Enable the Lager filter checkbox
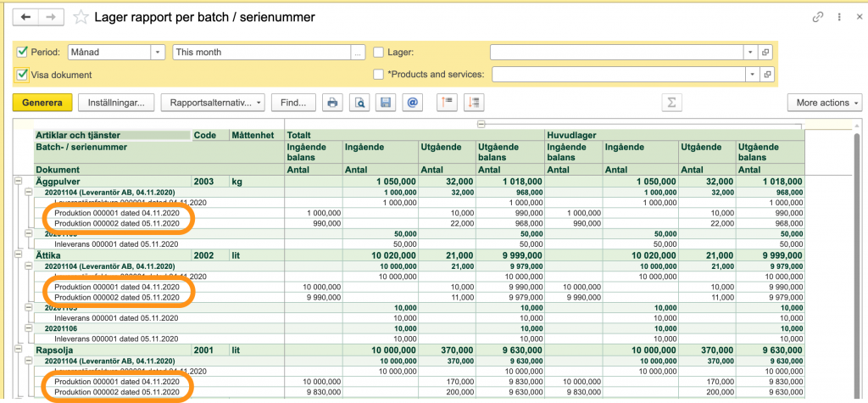The height and width of the screenshot is (403, 868). [x=379, y=52]
